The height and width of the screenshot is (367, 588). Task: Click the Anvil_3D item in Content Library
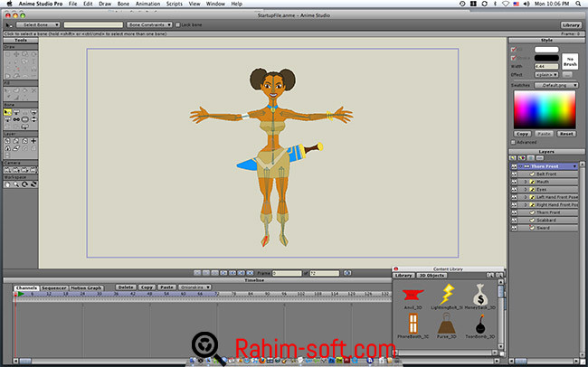411,295
